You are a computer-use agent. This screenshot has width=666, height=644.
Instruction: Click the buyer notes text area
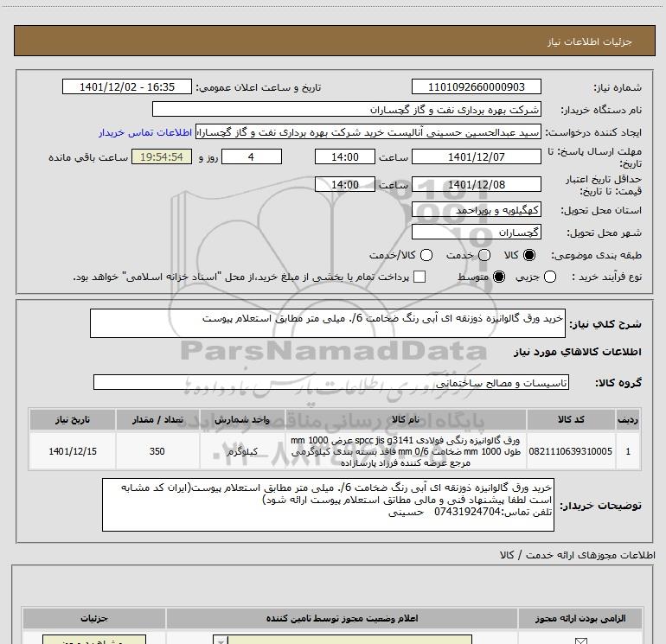coord(328,505)
